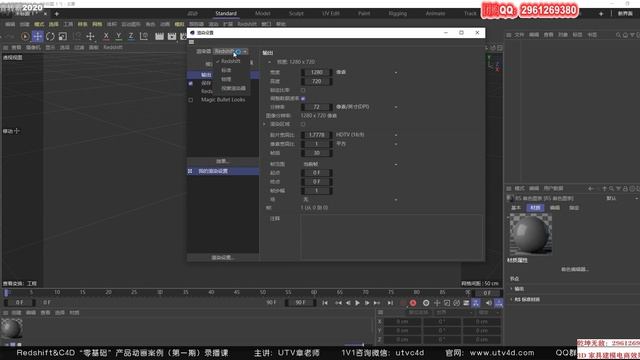640x360 pixels.
Task: Add a new layout with plus icon
Action: (601, 13)
